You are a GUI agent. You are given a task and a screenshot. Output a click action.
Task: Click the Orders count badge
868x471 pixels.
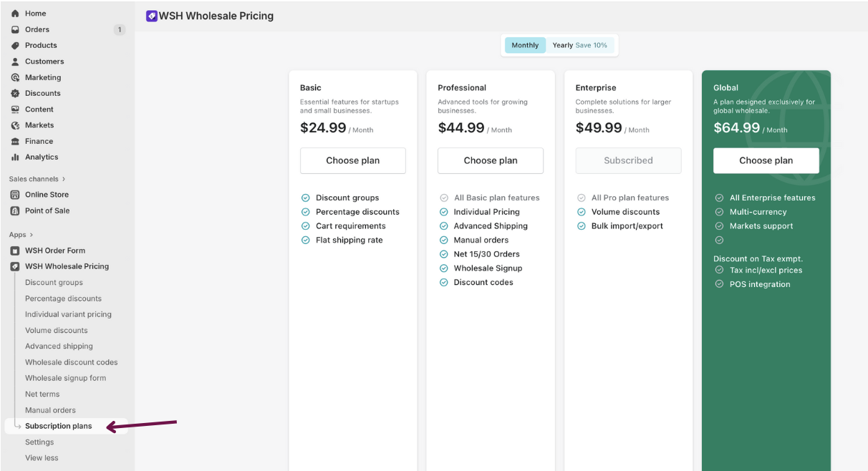click(119, 29)
